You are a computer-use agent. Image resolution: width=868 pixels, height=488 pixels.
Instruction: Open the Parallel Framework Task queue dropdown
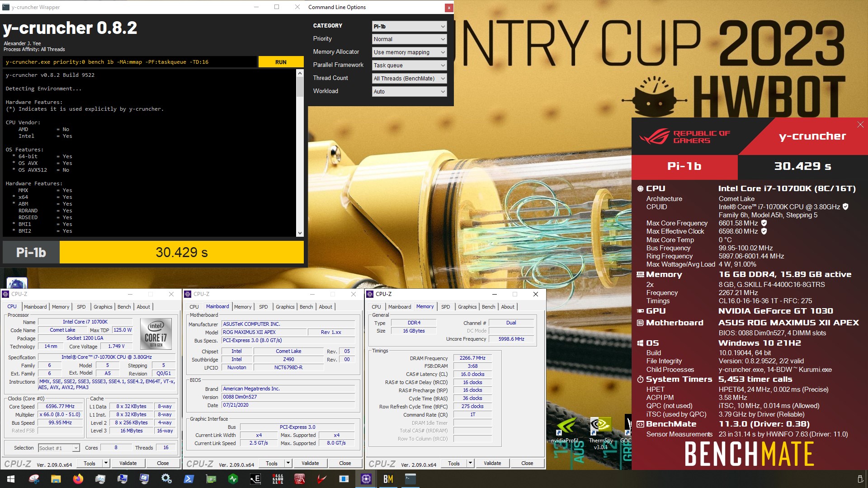(409, 66)
